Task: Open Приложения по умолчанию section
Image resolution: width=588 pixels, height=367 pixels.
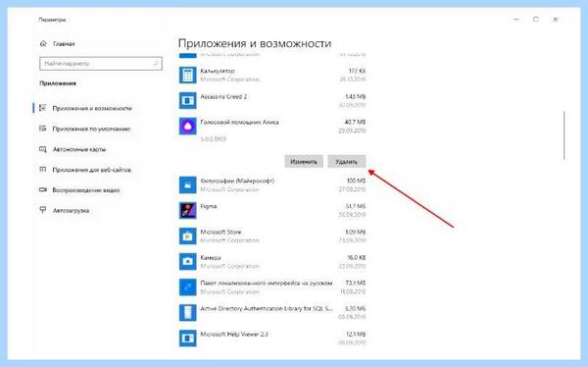Action: click(x=91, y=129)
